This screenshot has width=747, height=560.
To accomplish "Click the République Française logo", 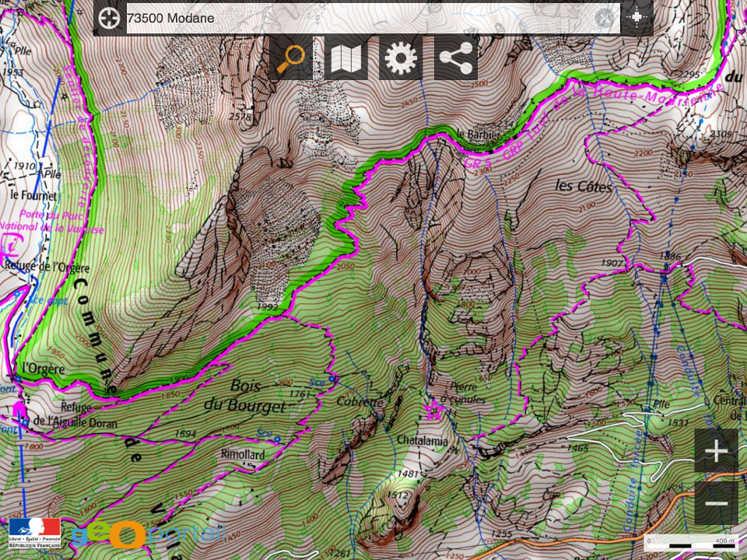I will (34, 534).
